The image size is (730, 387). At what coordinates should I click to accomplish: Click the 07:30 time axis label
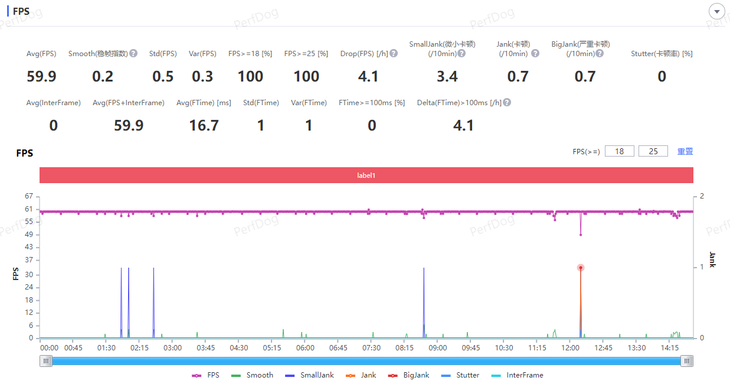[x=372, y=348]
